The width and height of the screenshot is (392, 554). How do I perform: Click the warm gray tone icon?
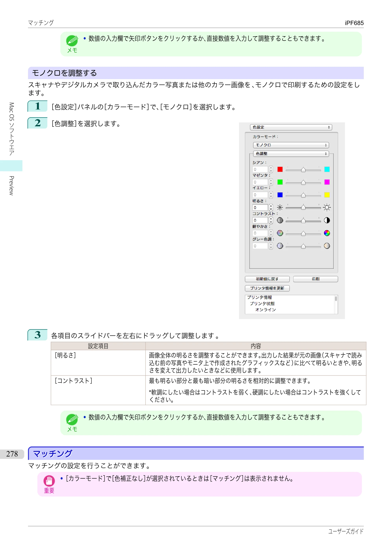pos(327,246)
